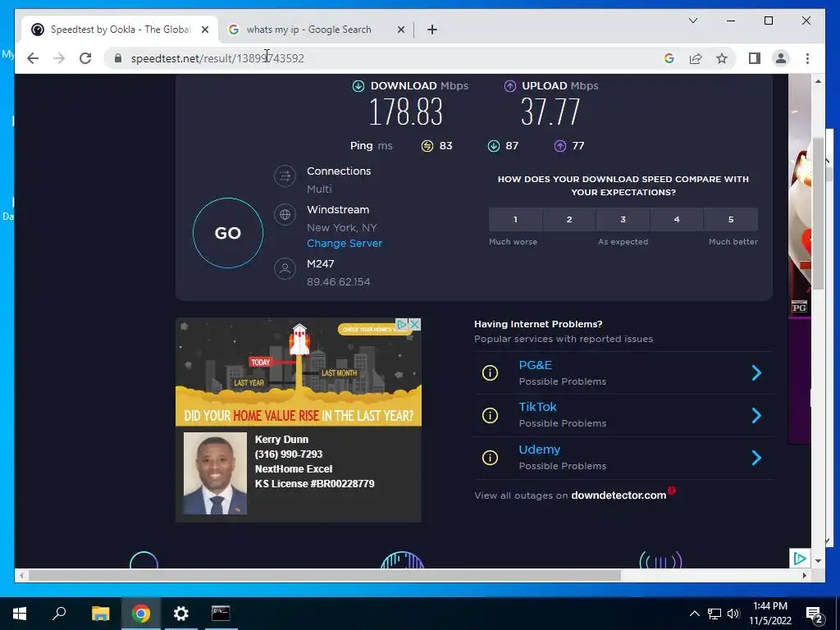Expand the PG&E row chevron
The height and width of the screenshot is (630, 840).
click(756, 373)
